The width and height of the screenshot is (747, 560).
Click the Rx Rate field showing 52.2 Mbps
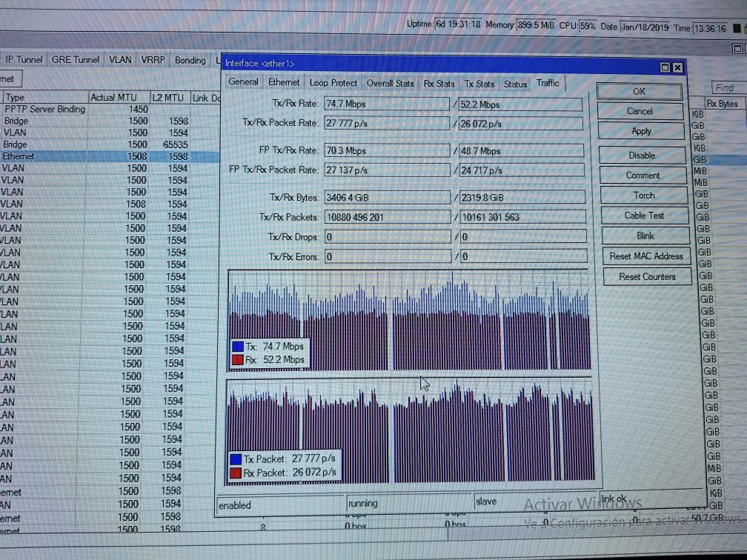[x=520, y=104]
